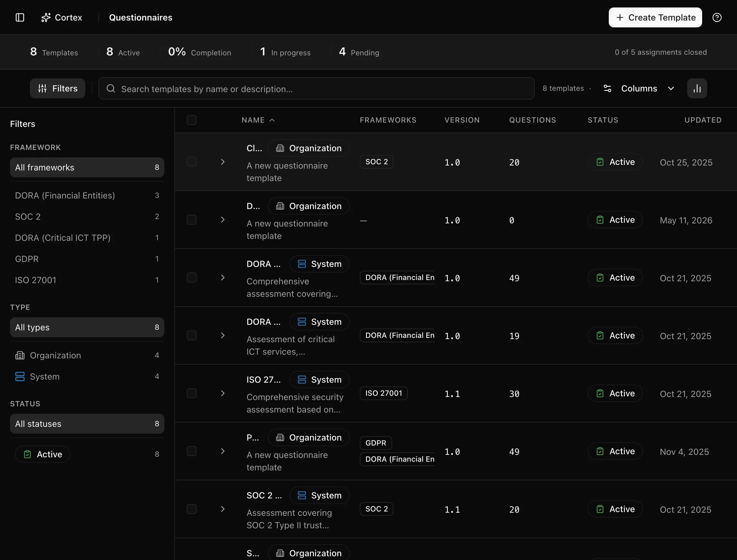Select checkbox for the ISO 27001 row

tap(192, 393)
